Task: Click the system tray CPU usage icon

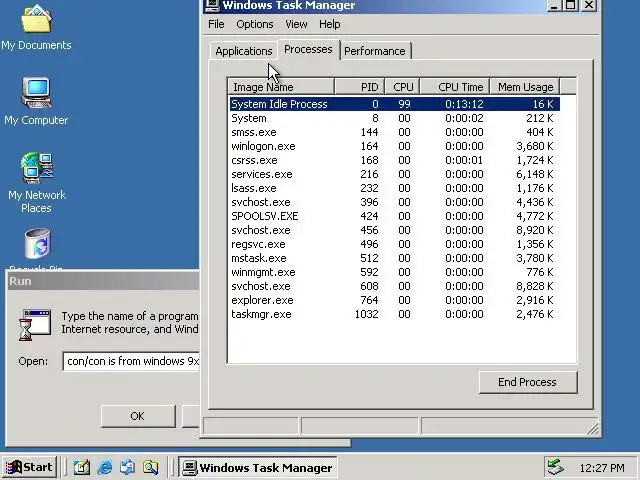Action: tap(555, 467)
